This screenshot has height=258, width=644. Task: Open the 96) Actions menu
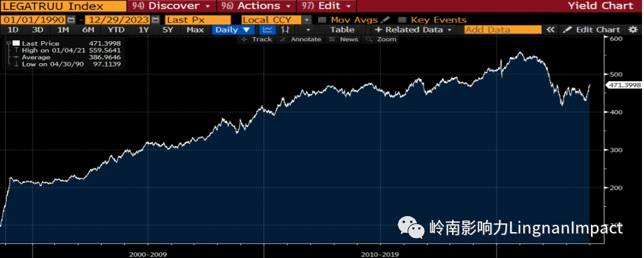pos(256,6)
